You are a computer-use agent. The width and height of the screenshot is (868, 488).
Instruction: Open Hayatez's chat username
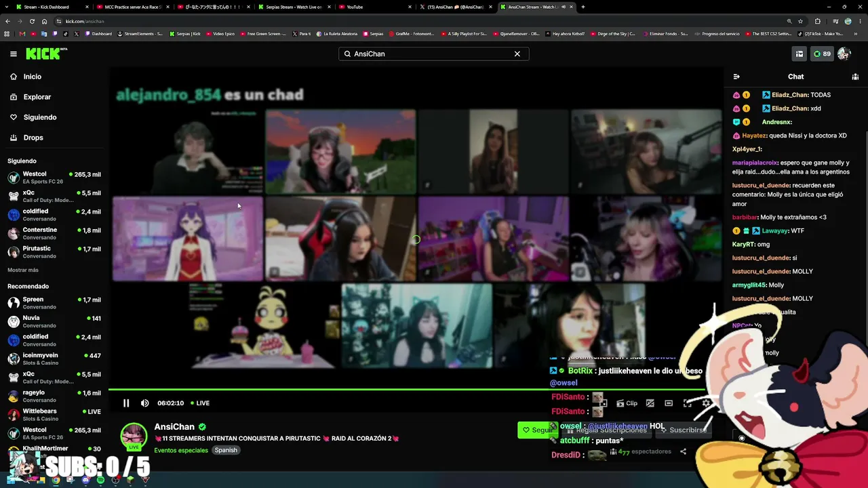click(754, 136)
